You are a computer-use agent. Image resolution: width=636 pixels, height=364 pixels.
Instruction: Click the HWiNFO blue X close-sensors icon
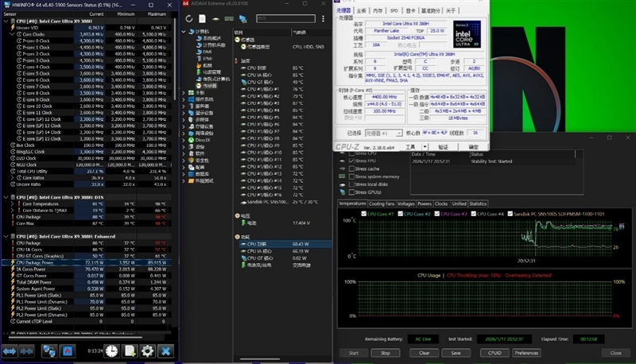(165, 350)
